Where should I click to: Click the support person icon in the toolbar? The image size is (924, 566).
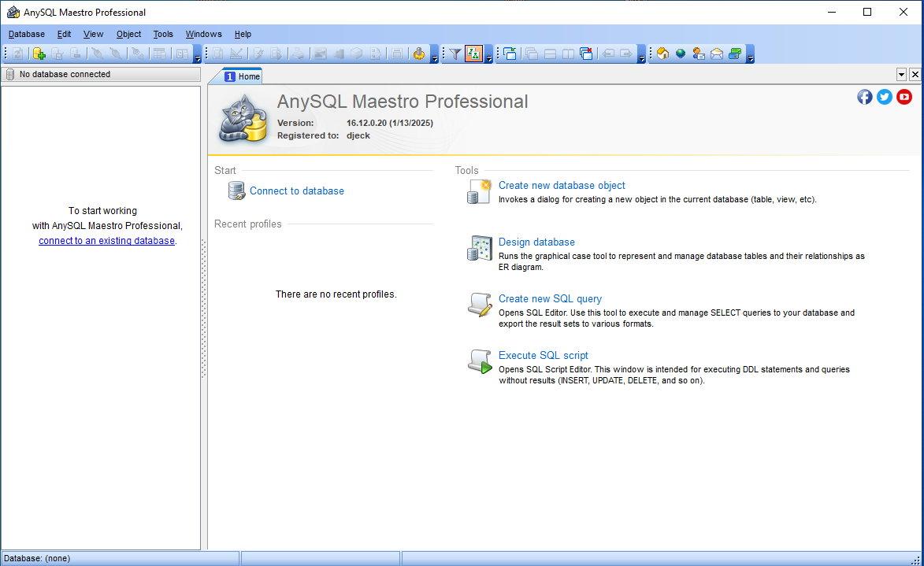699,54
